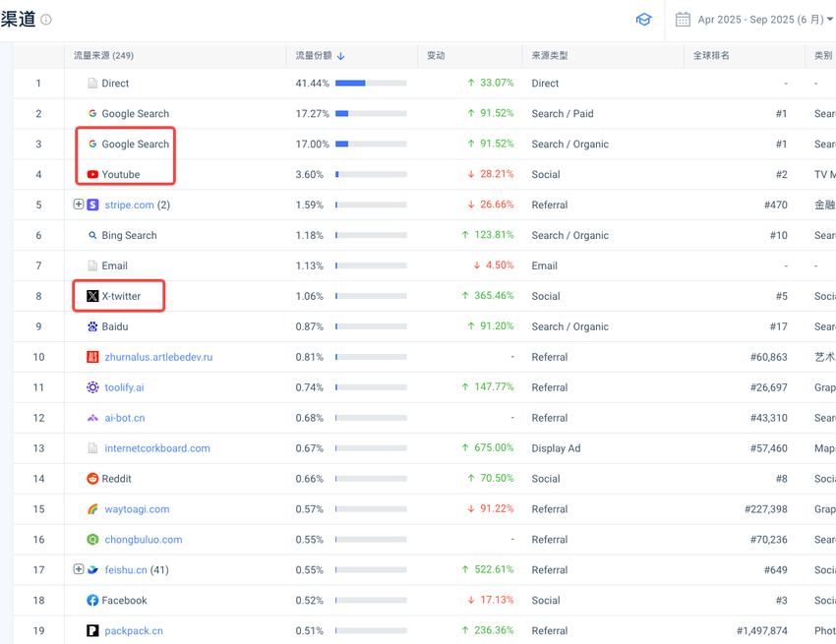
Task: Select the Youtube source name
Action: pos(121,174)
